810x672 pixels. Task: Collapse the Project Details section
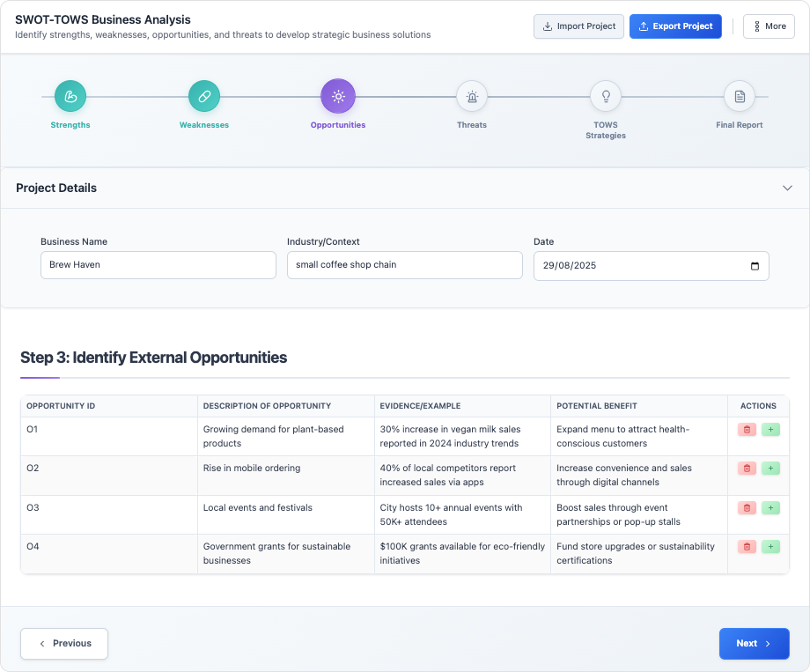coord(788,188)
